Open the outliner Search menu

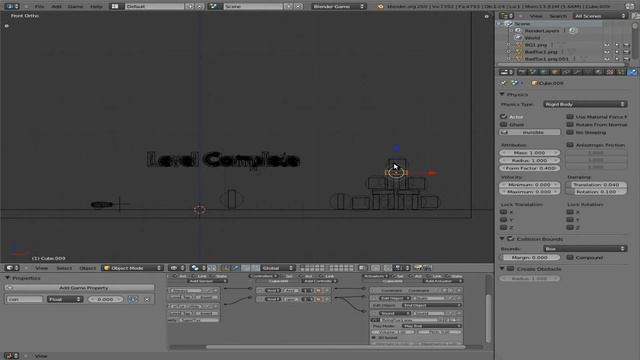pos(558,16)
